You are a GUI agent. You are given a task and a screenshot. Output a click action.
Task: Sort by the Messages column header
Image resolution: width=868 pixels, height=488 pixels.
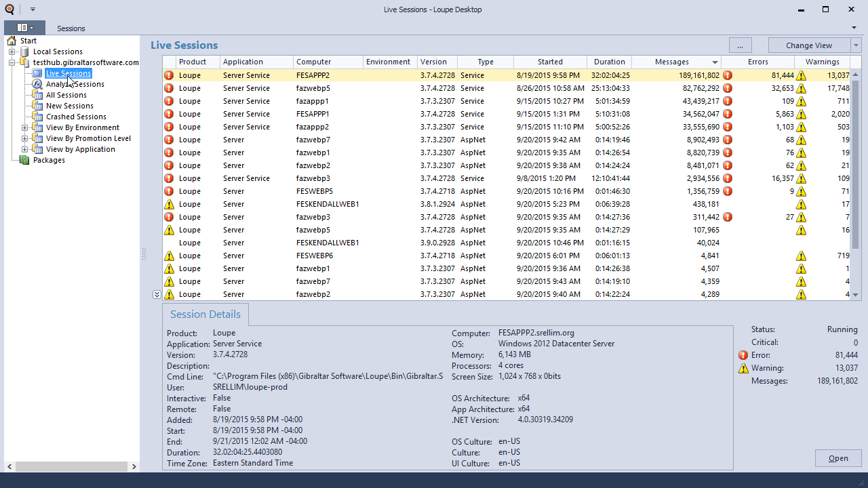[x=676, y=62]
